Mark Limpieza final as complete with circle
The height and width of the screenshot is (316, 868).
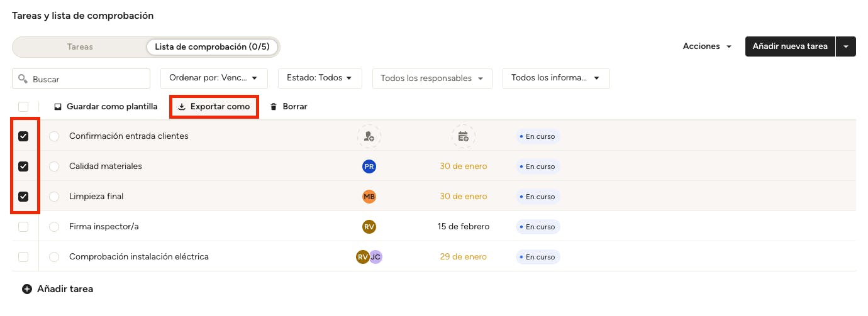click(54, 197)
